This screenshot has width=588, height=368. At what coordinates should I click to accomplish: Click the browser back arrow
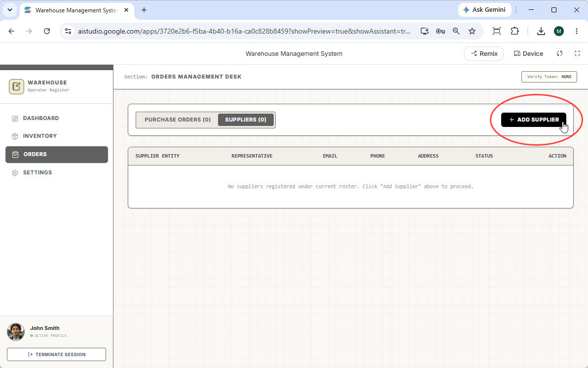pyautogui.click(x=12, y=31)
